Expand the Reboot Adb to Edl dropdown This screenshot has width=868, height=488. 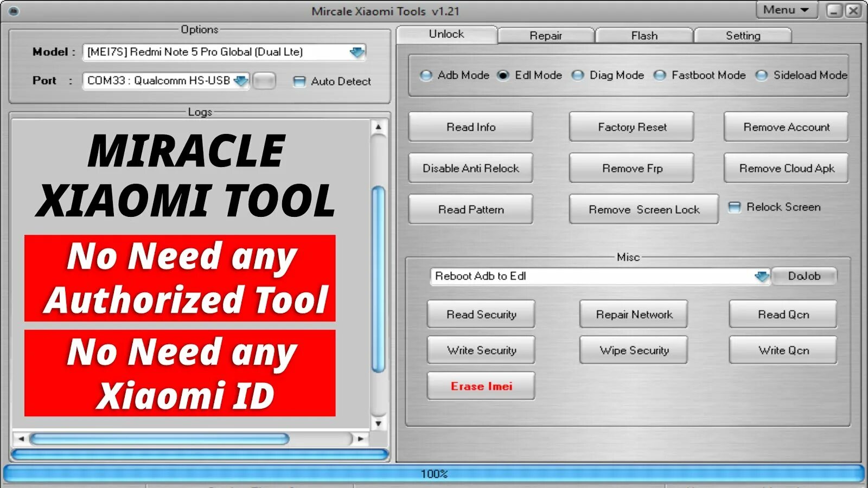pos(762,277)
